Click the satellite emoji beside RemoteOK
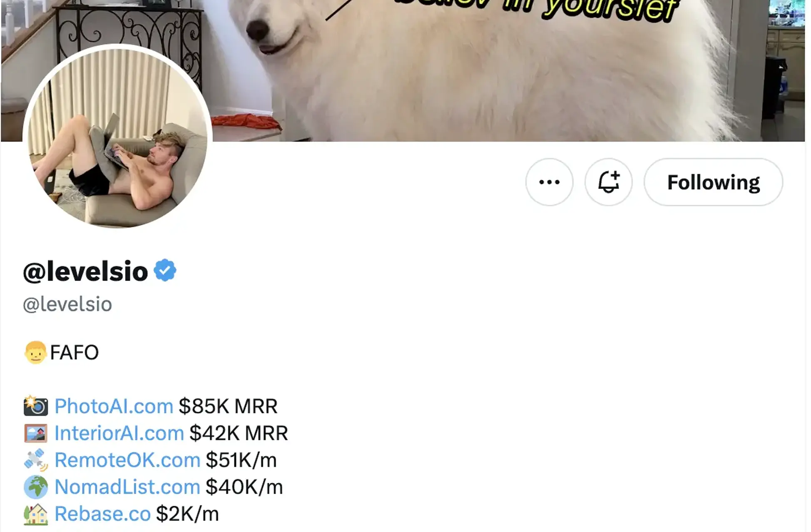 coord(36,460)
